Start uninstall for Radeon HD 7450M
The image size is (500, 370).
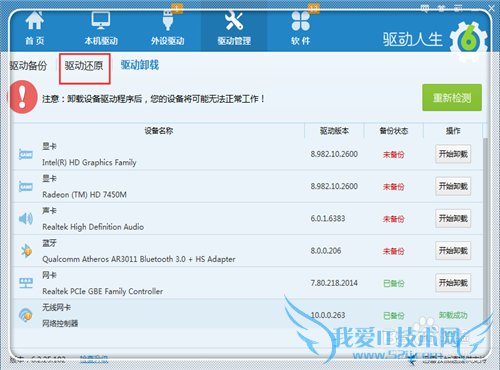point(453,186)
